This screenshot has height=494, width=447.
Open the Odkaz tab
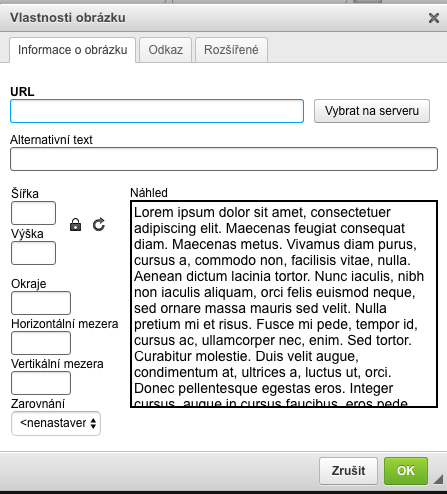tap(166, 50)
